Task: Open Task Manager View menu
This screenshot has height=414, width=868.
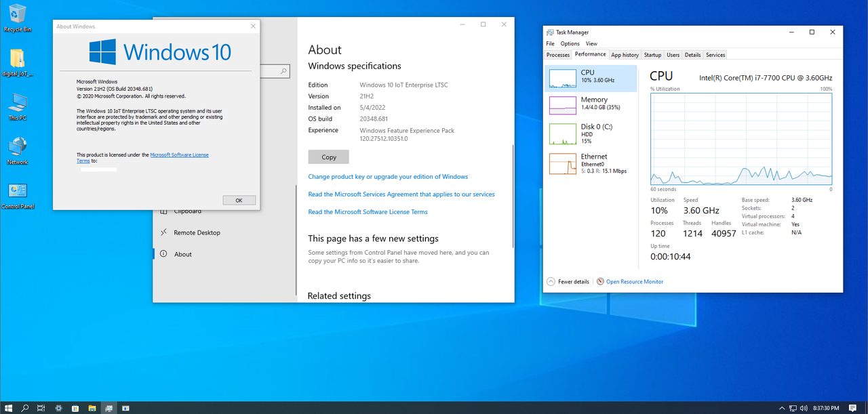Action: [x=591, y=43]
